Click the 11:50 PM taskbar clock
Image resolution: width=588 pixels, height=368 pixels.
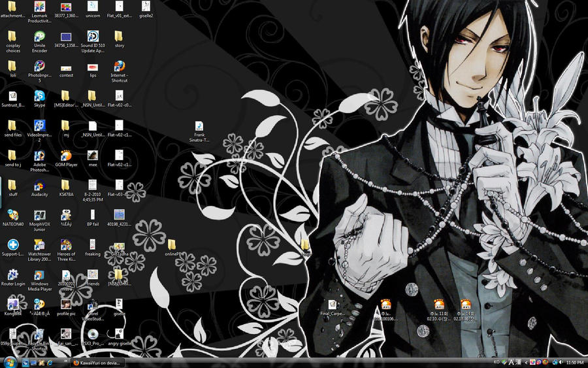point(575,362)
